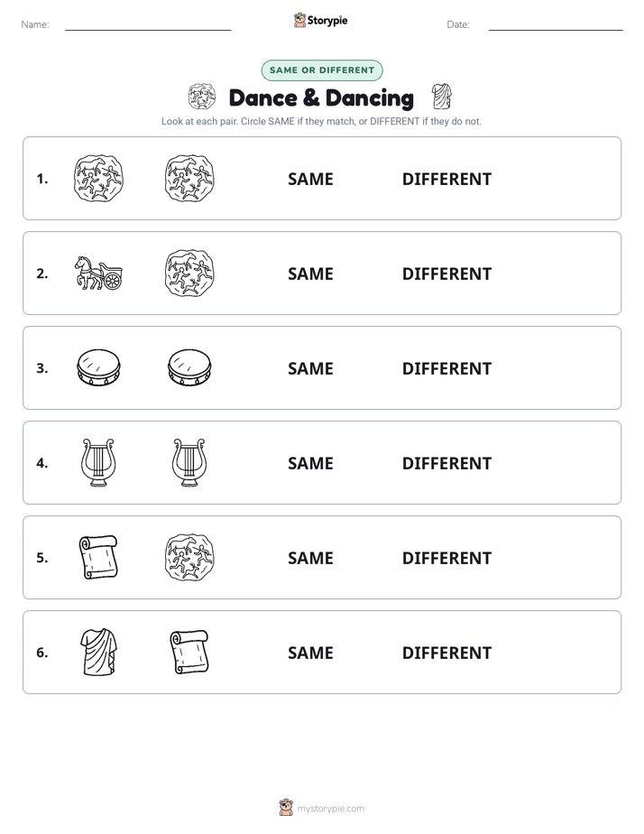Choose DIFFERENT for pair number 5
The width and height of the screenshot is (644, 834).
point(446,558)
